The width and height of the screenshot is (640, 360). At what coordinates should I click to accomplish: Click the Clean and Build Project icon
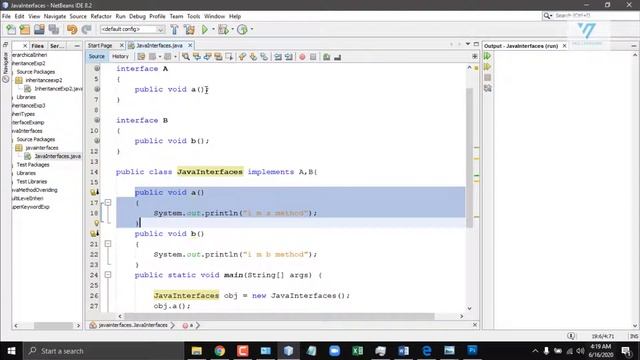coord(189,29)
